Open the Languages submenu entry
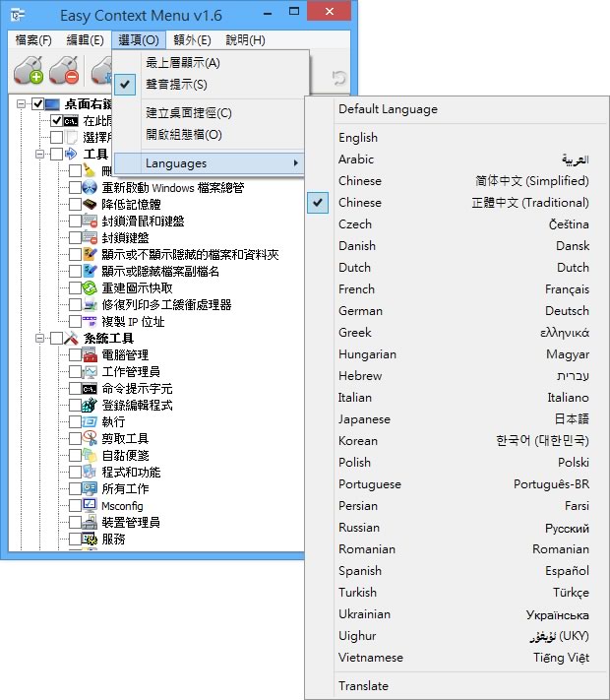Screen dimensions: 610x700 pyautogui.click(x=209, y=163)
